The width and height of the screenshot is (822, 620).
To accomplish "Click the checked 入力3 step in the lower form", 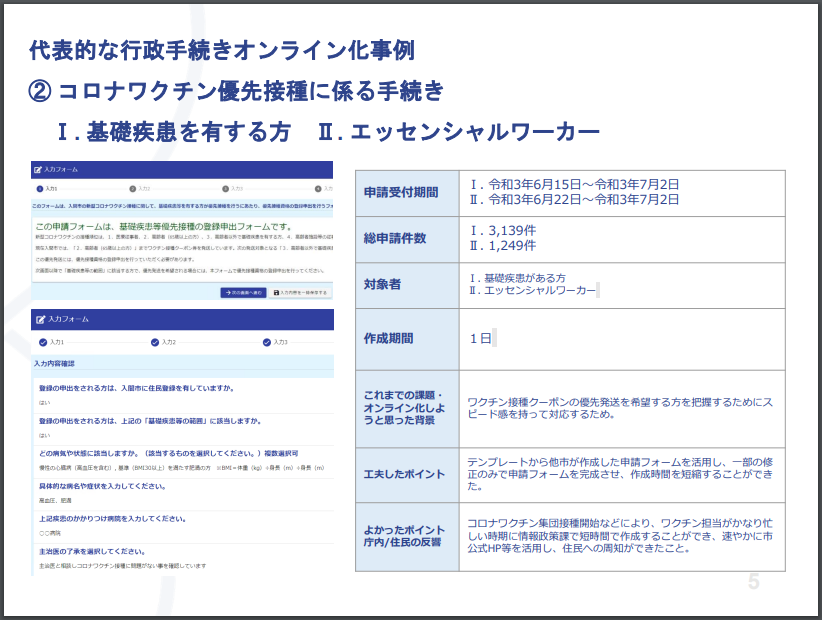I will point(267,342).
